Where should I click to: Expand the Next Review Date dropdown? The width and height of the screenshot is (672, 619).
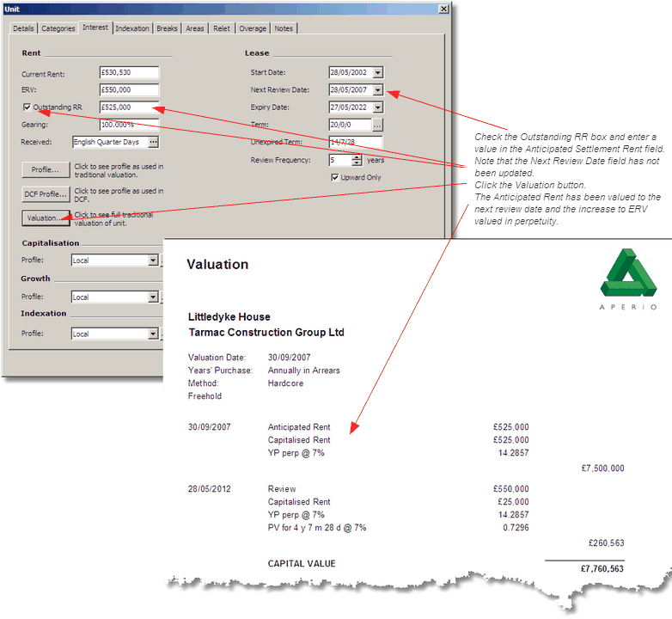click(x=377, y=90)
